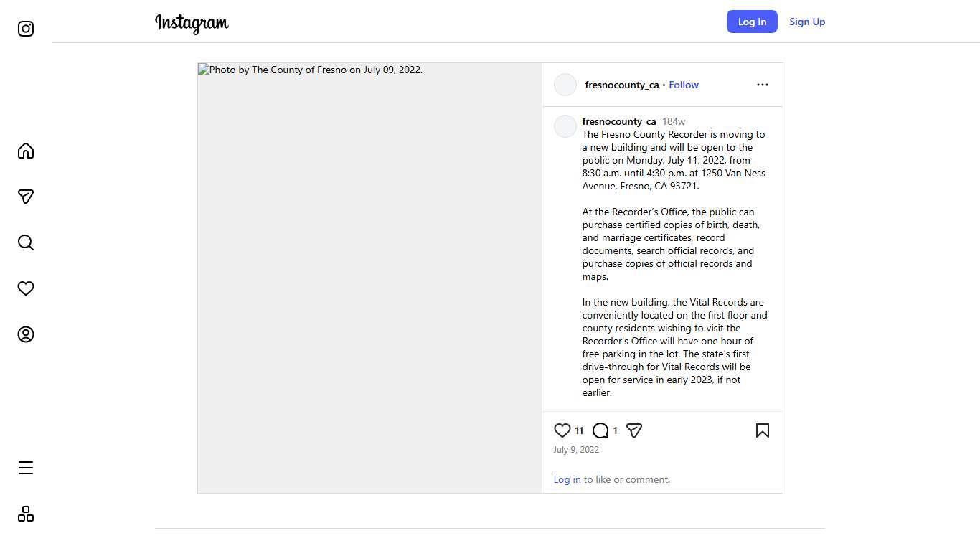Go to Home feed icon

pos(26,151)
